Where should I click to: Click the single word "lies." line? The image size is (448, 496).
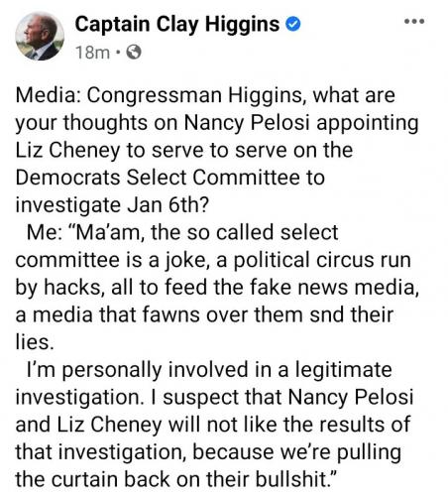[35, 342]
